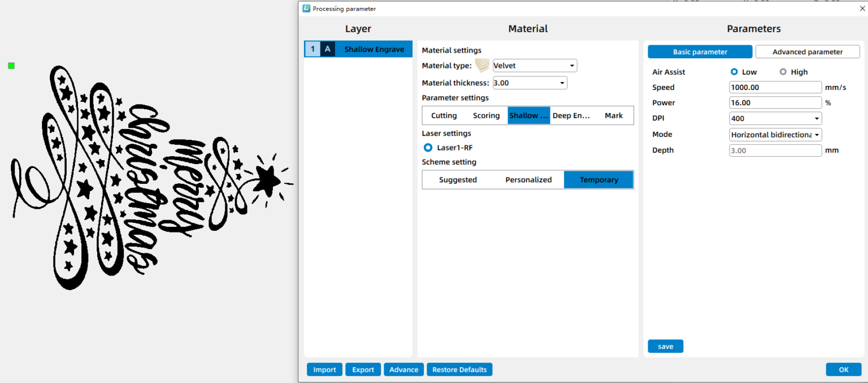Set Air Assist to High

click(x=783, y=72)
